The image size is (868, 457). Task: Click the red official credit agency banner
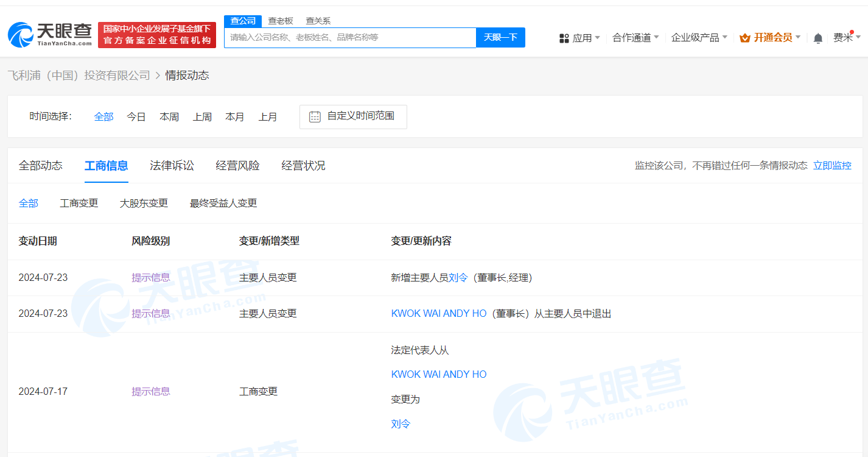(157, 35)
